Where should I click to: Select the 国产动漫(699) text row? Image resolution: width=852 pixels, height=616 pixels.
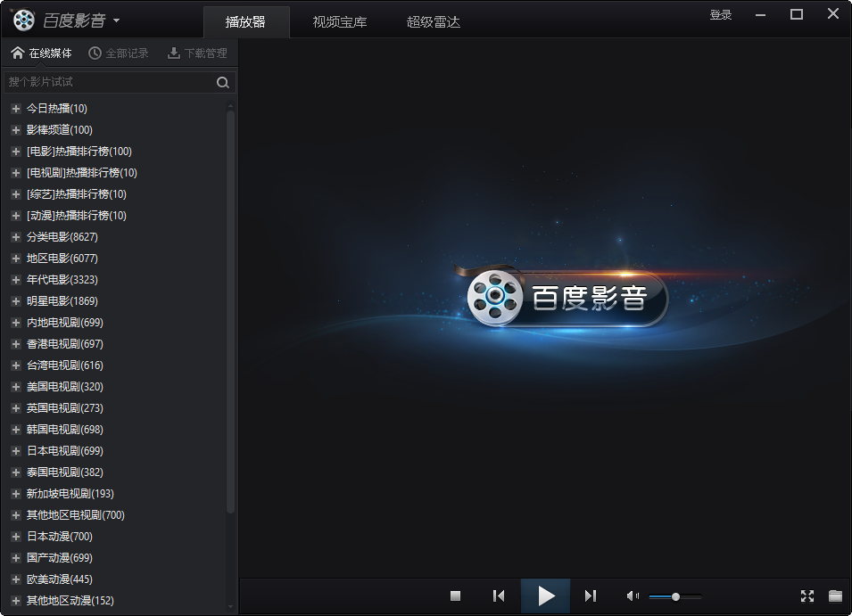click(60, 558)
